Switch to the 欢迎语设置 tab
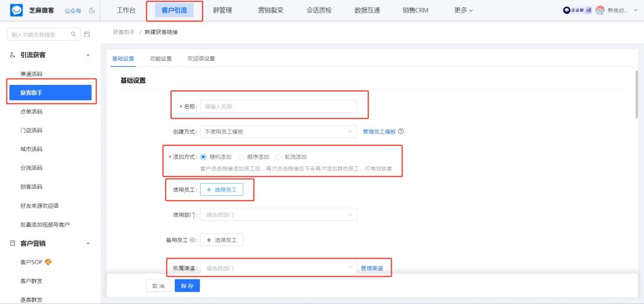The height and width of the screenshot is (304, 644). tap(201, 59)
